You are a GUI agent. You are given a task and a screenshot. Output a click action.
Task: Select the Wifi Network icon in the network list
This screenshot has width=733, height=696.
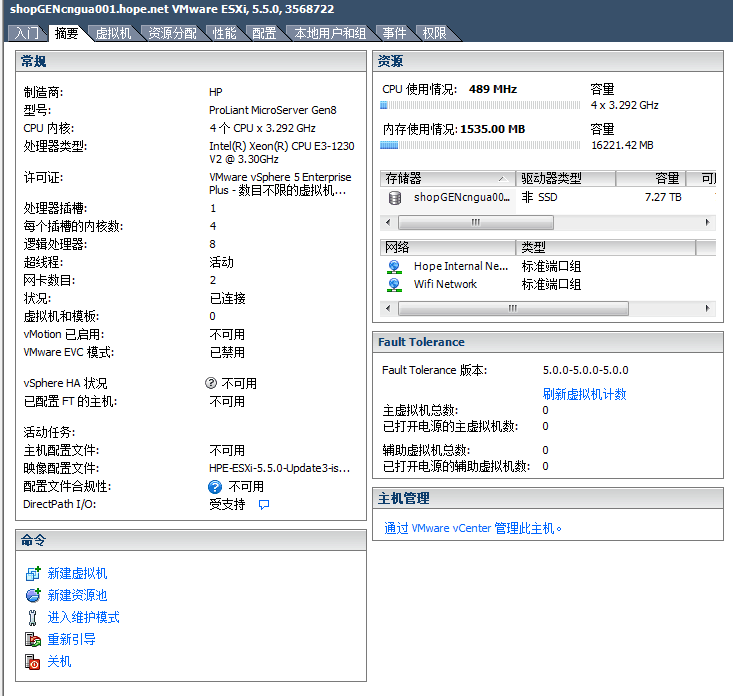click(394, 284)
